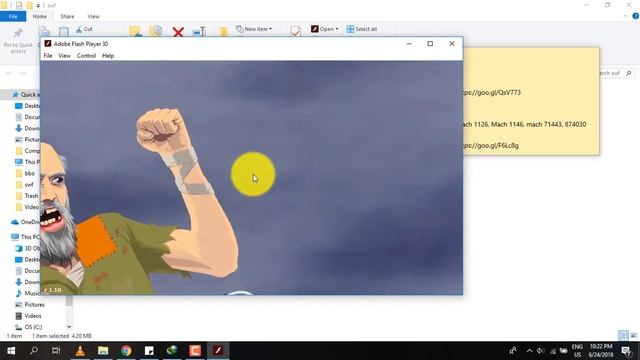
Task: Collapse the ribbon with the chevron
Action: point(626,16)
